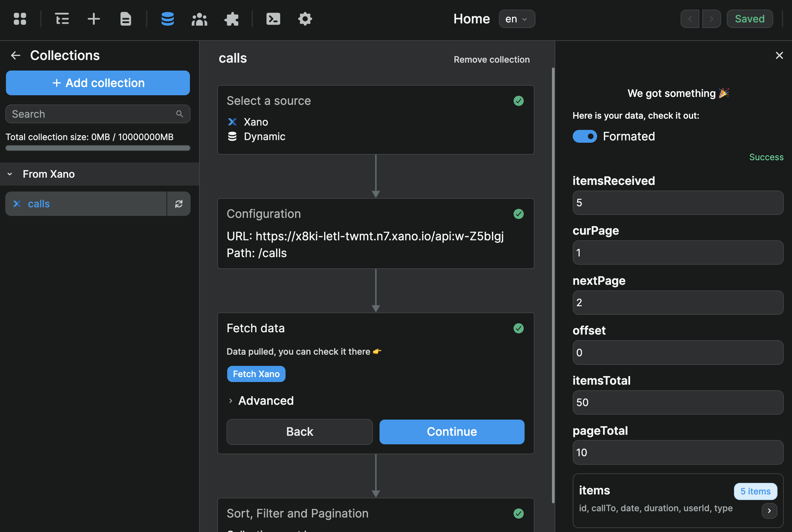Refresh the calls collection
This screenshot has width=792, height=532.
[179, 204]
